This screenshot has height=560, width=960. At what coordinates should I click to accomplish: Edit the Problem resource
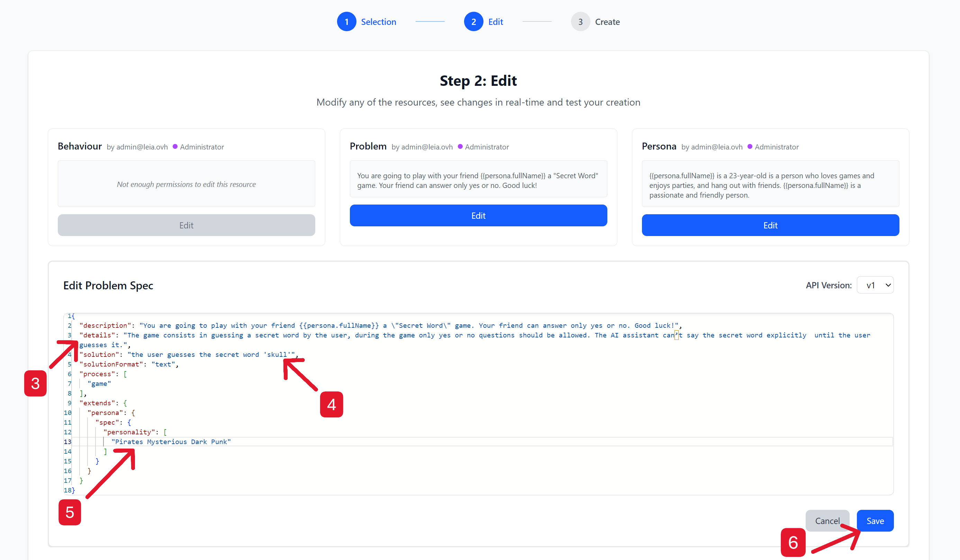[479, 215]
